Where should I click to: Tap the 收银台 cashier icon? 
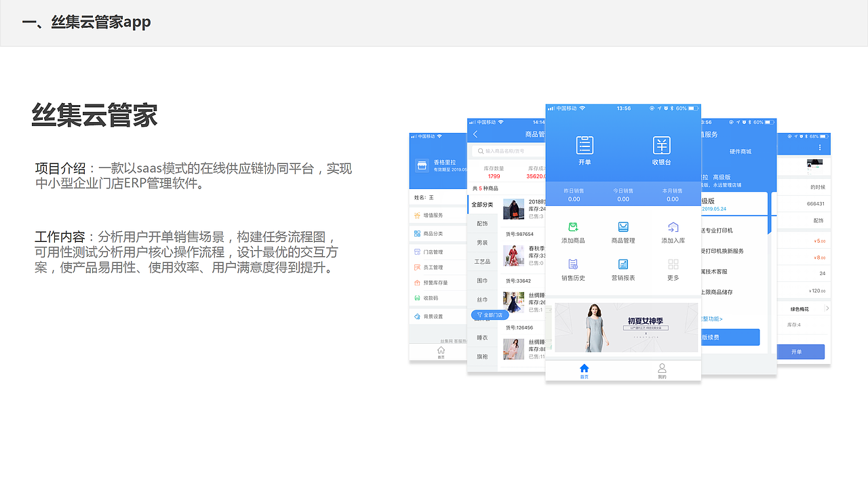[x=662, y=145]
